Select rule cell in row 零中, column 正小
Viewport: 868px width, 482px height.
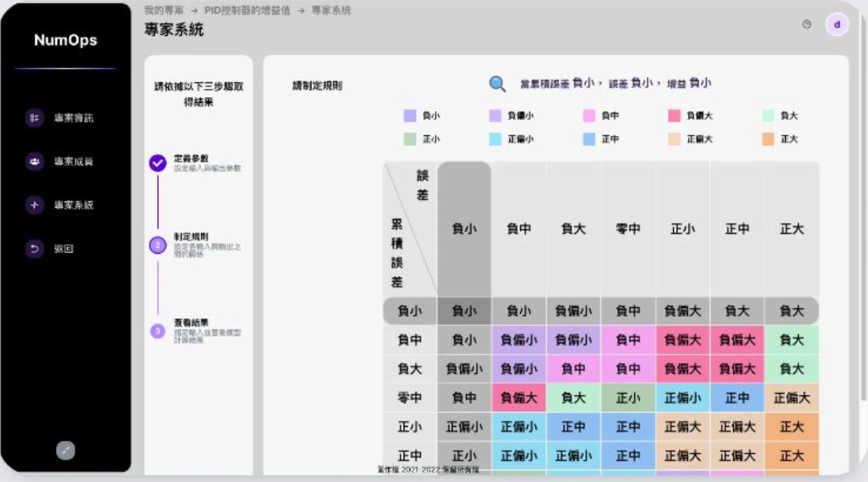[683, 398]
